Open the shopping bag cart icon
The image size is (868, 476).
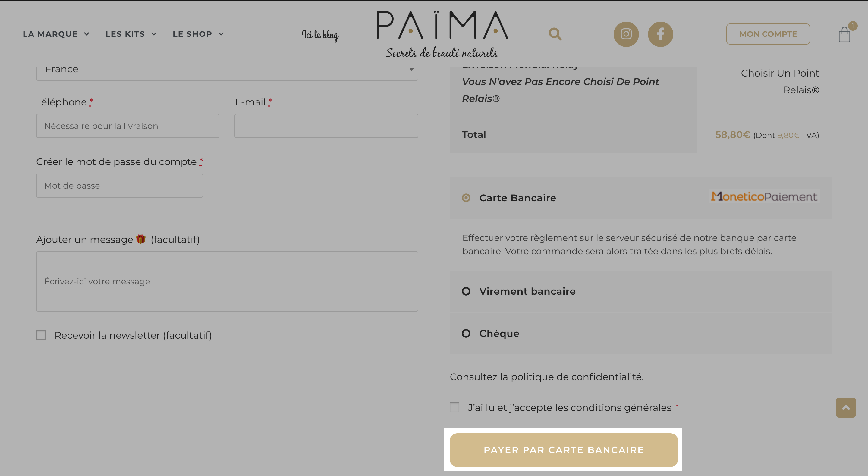845,34
